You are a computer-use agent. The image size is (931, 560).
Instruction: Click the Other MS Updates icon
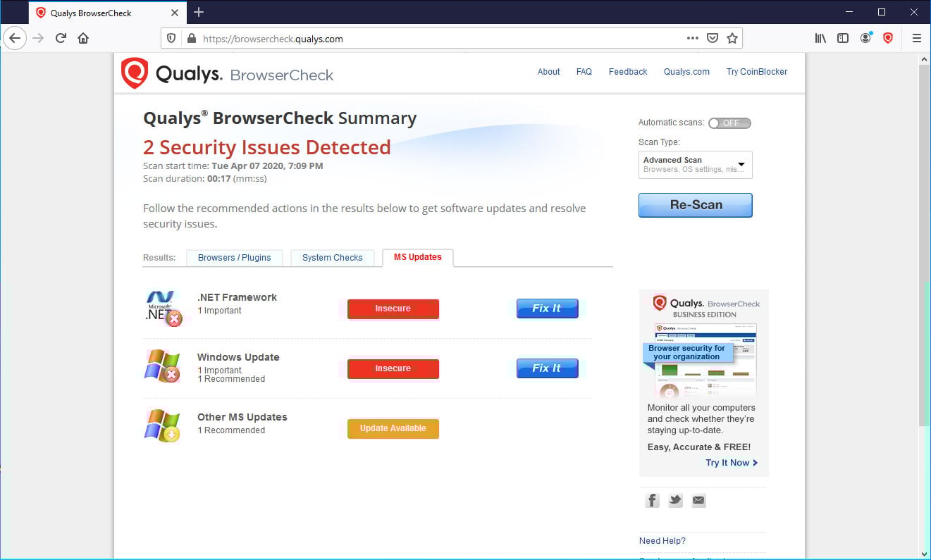[162, 425]
